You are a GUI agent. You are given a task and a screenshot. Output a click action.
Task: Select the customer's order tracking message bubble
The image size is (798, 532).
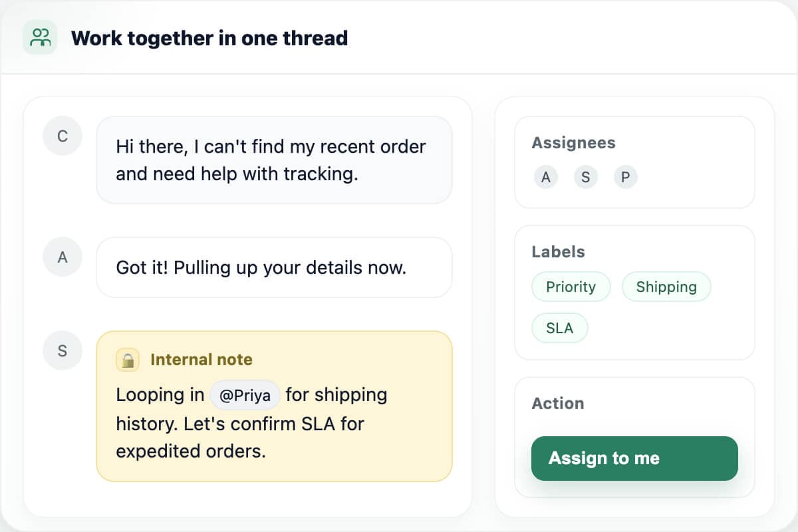pyautogui.click(x=274, y=160)
